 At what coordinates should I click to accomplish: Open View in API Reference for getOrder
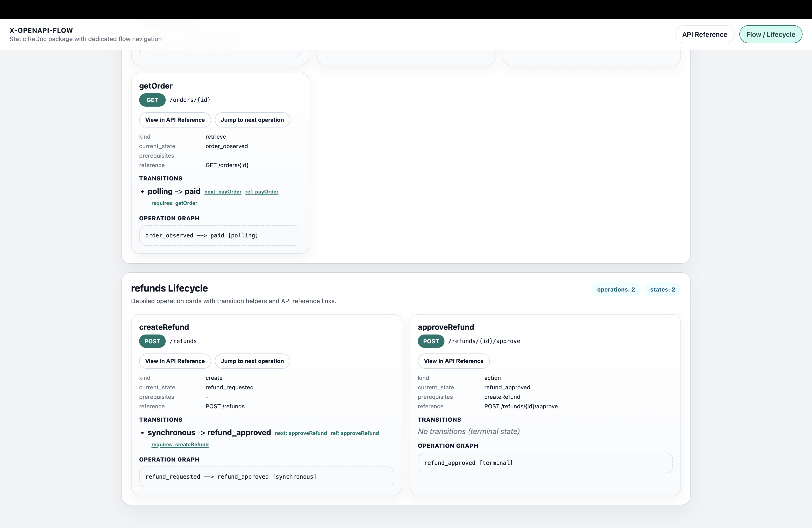(x=175, y=120)
